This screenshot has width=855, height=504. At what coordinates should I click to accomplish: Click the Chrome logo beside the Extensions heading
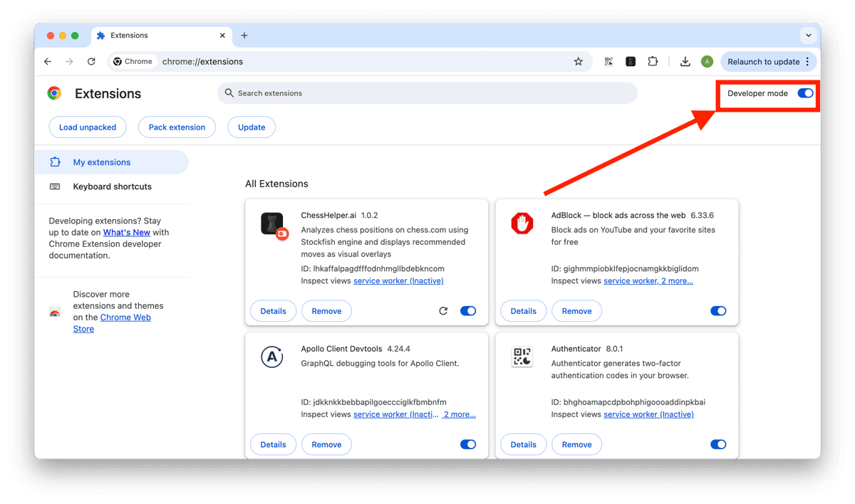click(x=54, y=93)
